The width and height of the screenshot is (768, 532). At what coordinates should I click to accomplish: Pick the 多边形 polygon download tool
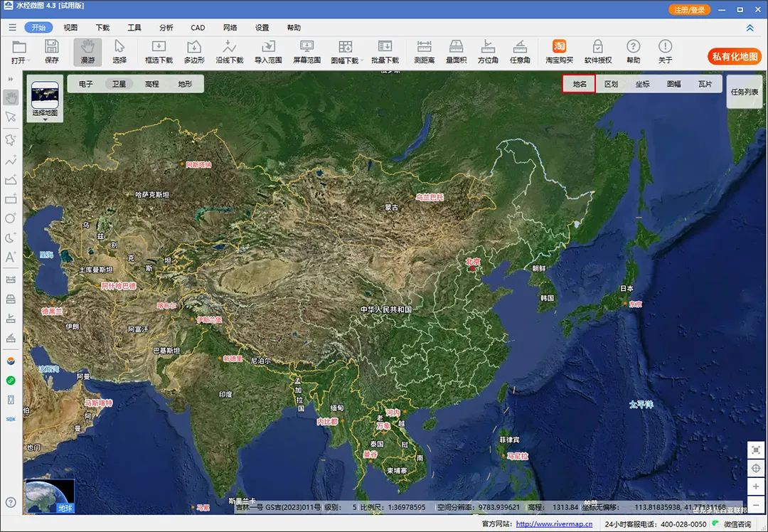[x=194, y=51]
